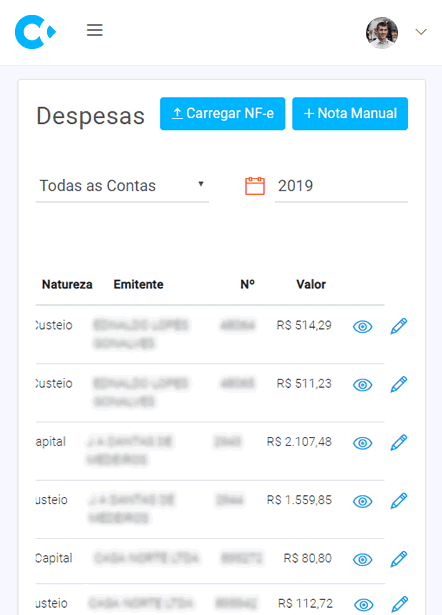Open the Todas as Contas dropdown
Viewport: 442px width, 615px height.
122,186
